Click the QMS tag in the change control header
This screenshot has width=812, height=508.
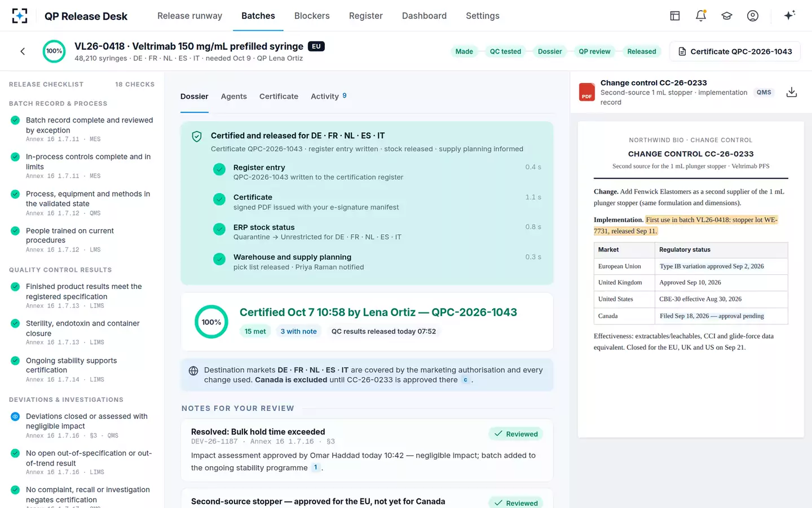coord(764,93)
